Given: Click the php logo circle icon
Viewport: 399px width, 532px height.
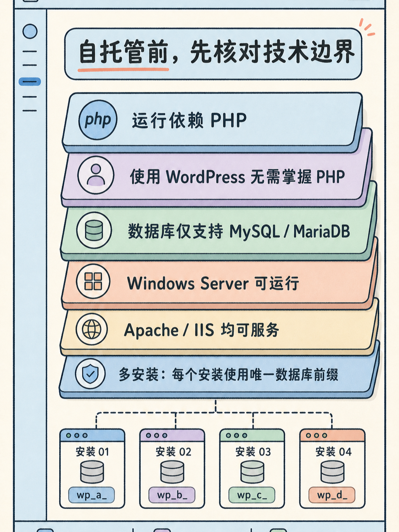Looking at the screenshot, I should click(98, 120).
